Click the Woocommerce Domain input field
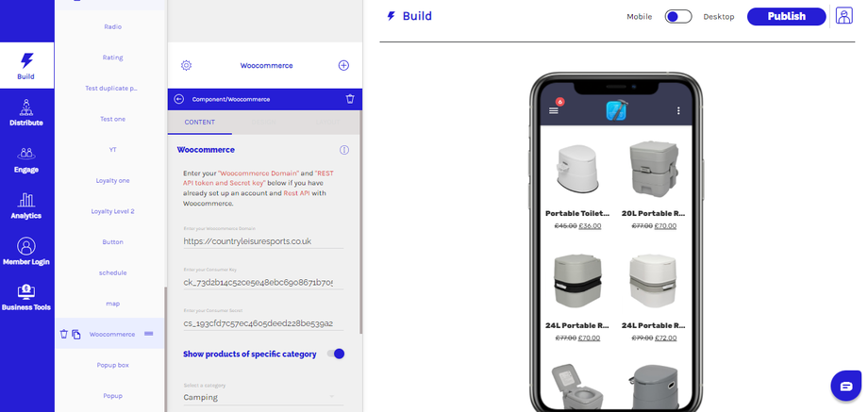Image resolution: width=868 pixels, height=412 pixels. tap(263, 241)
